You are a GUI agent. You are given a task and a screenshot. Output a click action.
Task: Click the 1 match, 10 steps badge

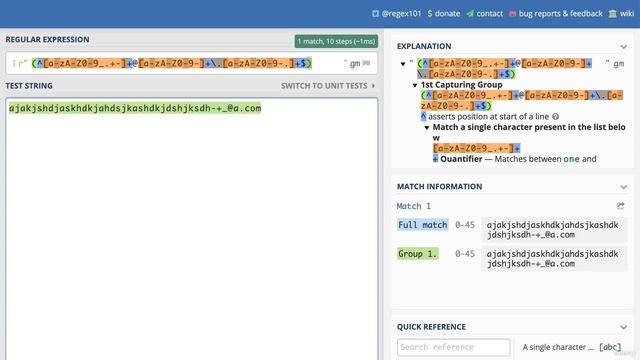pyautogui.click(x=336, y=41)
